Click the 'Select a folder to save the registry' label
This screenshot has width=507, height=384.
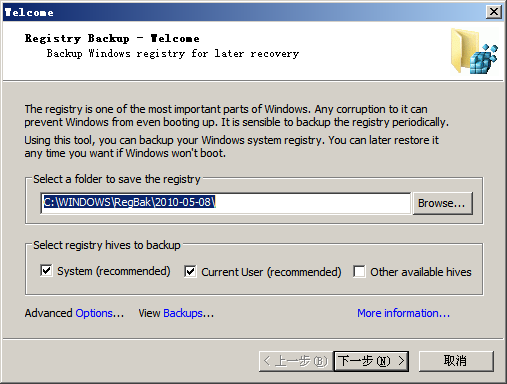click(x=117, y=179)
